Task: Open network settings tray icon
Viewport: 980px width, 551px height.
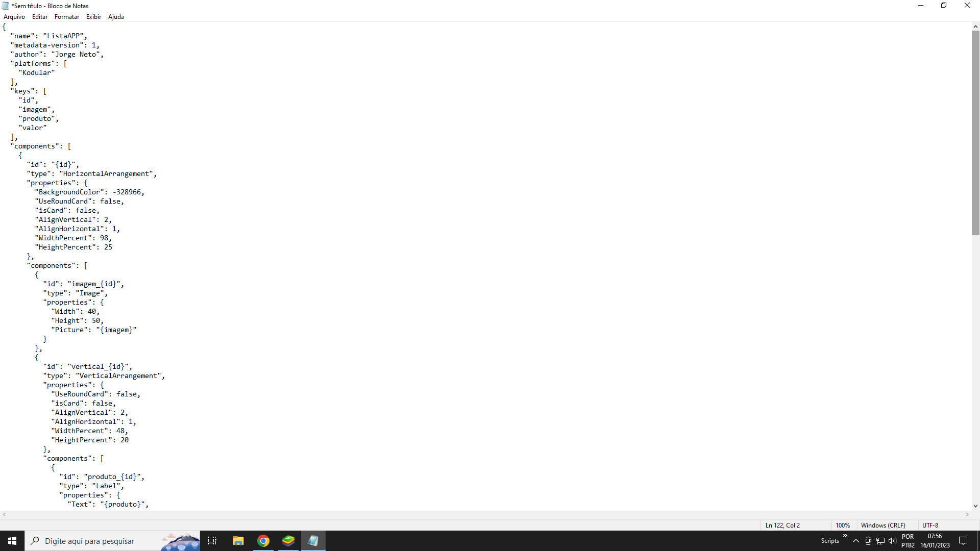Action: point(880,541)
